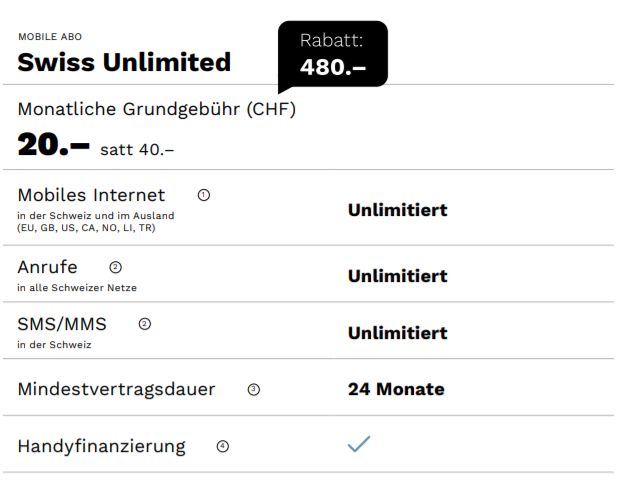The height and width of the screenshot is (483, 628).
Task: Click the Handyfinanzierung checkmark icon
Action: [358, 443]
